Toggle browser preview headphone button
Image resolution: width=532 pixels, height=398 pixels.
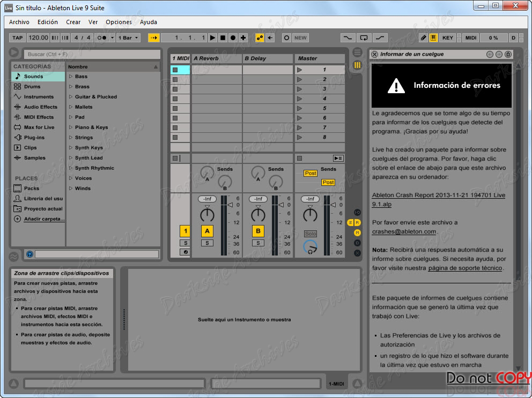29,254
